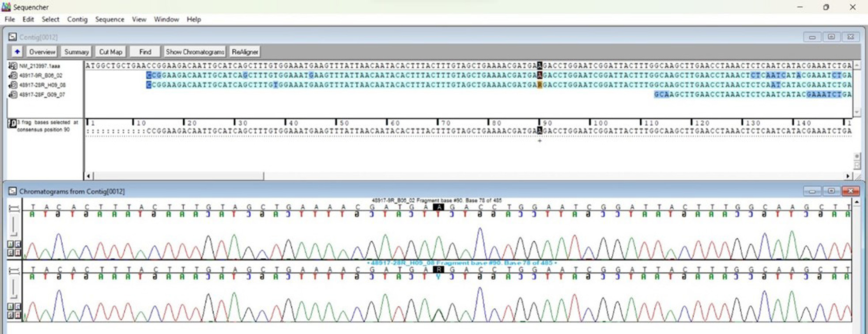The height and width of the screenshot is (334, 868).
Task: Click horizontal stretch icon of top chromatogram
Action: click(x=14, y=209)
